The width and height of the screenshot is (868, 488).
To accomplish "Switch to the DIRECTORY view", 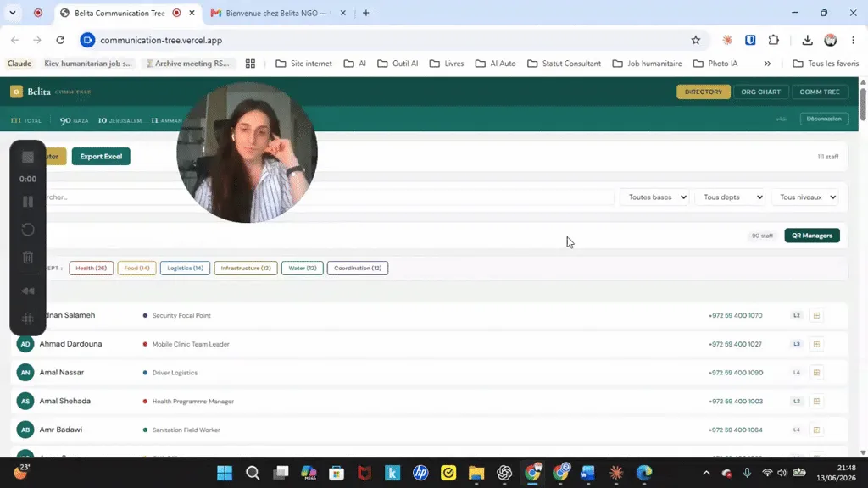I will tap(703, 91).
